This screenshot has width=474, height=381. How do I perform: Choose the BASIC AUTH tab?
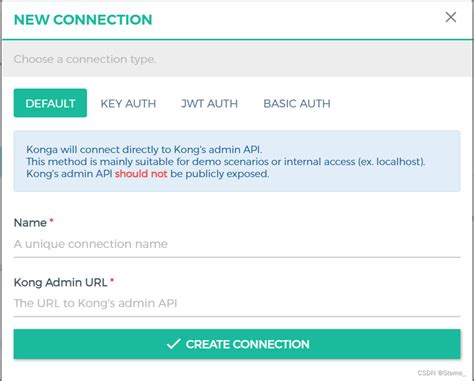point(297,103)
